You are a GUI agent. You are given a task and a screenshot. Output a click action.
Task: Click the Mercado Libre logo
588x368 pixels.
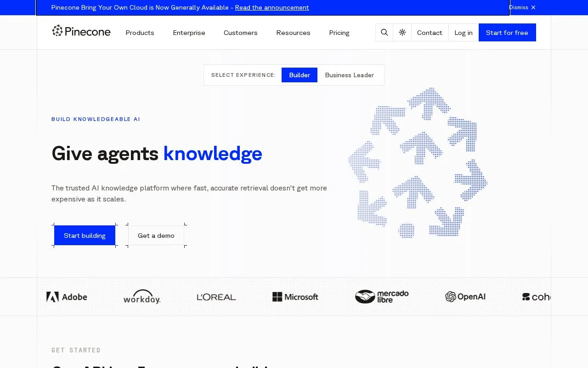coord(382,297)
